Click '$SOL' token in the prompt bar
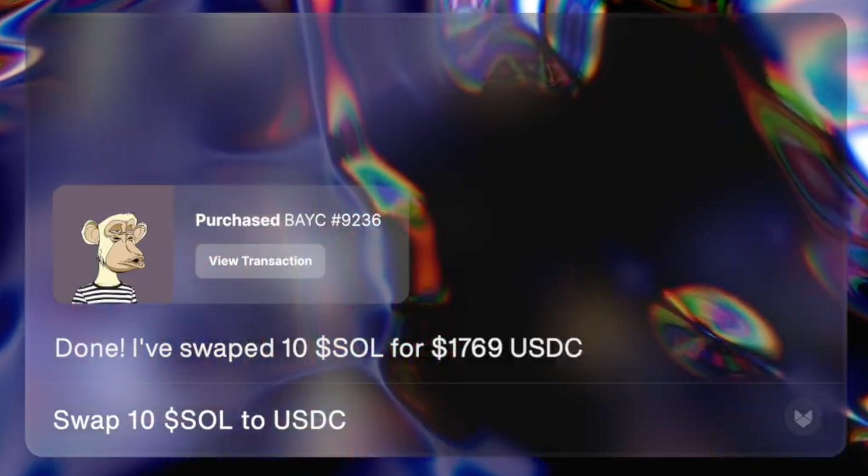 tap(199, 420)
